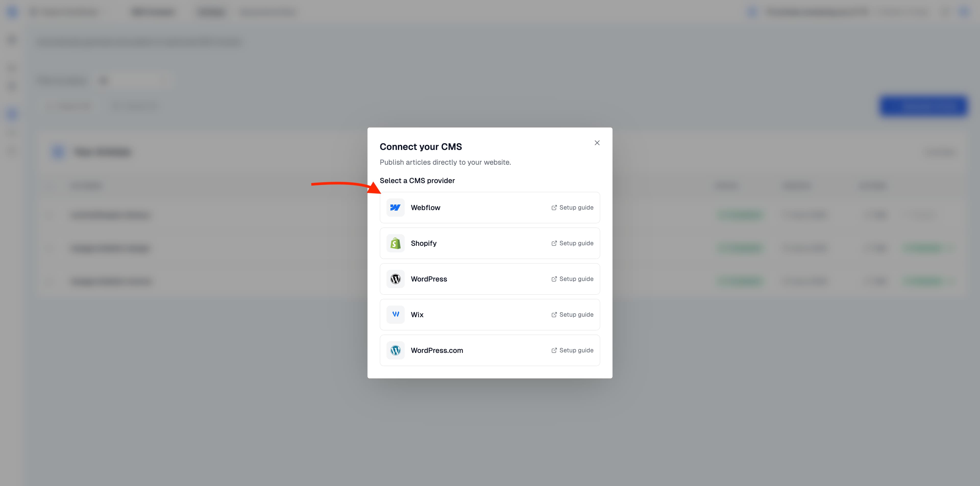
Task: Select the "Shopify" provider name
Action: [x=423, y=243]
